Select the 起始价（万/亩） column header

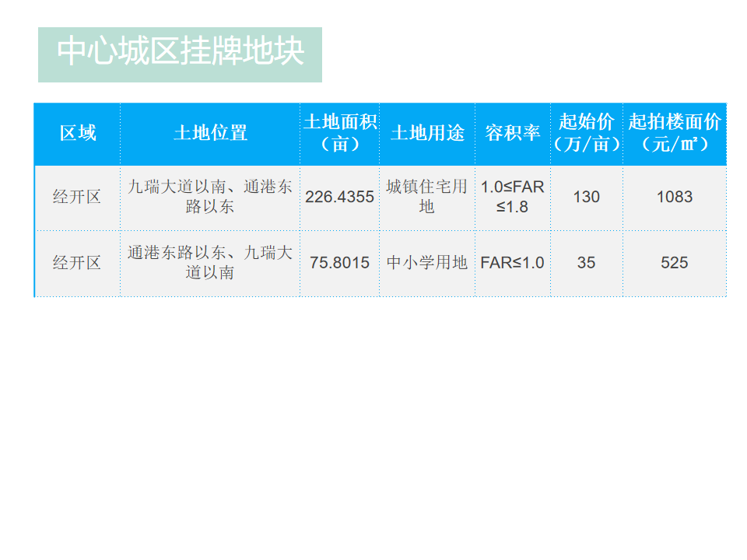[587, 133]
